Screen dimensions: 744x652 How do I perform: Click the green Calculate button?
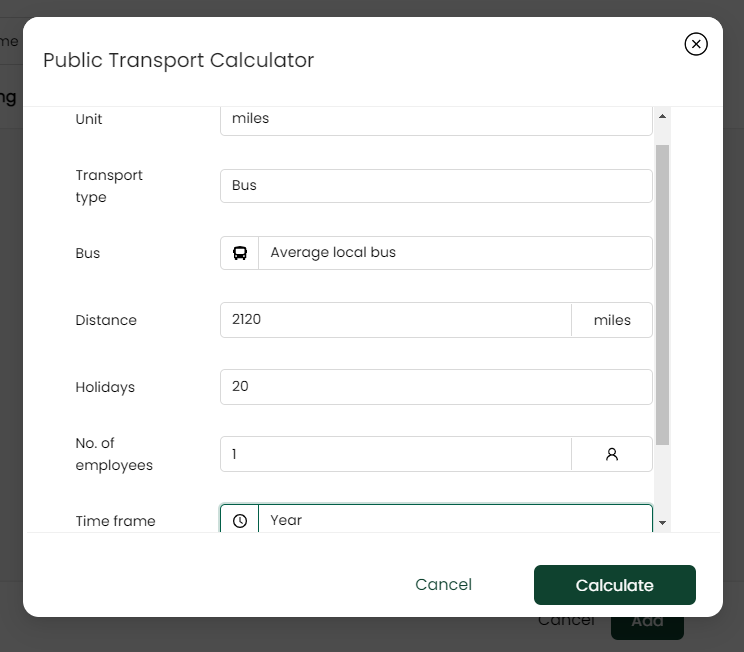click(x=614, y=585)
